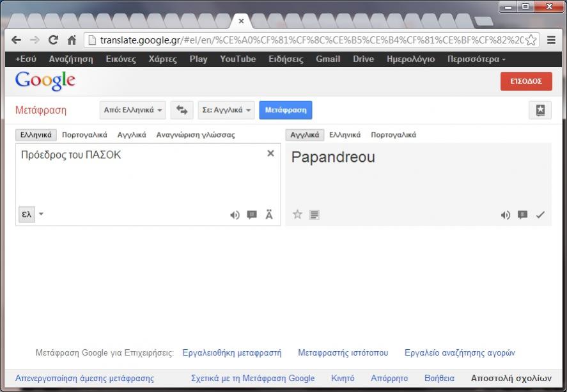567x392 pixels.
Task: Open the Σε: Αγγλικά target language dropdown
Action: point(226,110)
